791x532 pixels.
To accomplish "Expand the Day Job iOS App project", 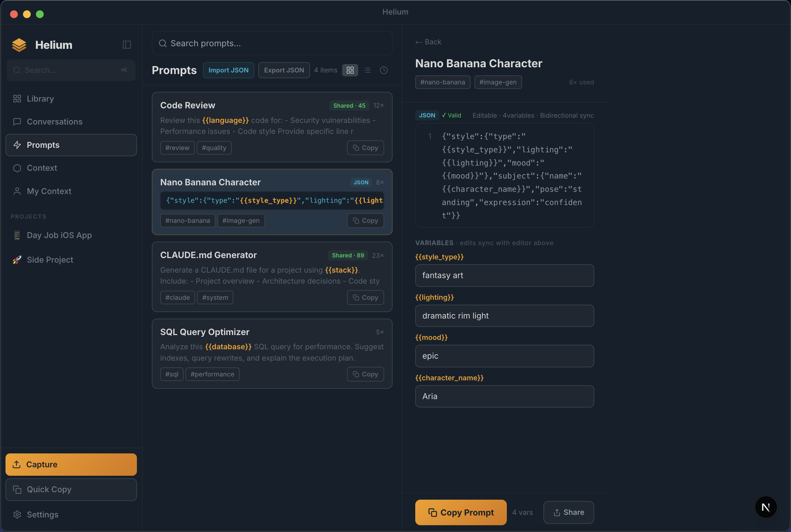I will (x=59, y=235).
